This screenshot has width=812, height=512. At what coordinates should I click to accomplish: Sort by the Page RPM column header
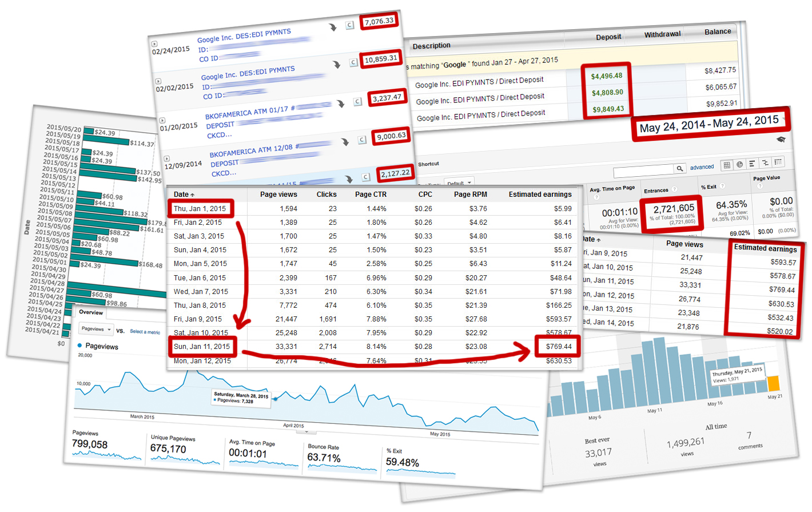(471, 195)
